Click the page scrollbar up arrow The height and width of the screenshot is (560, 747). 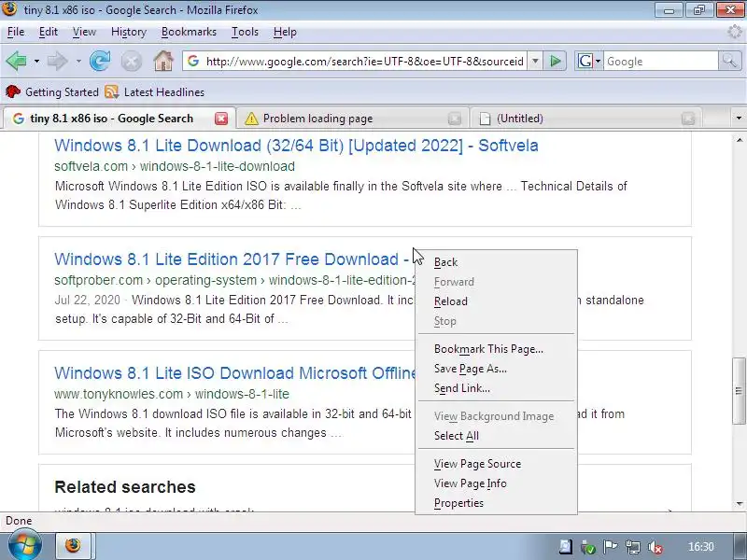(739, 139)
